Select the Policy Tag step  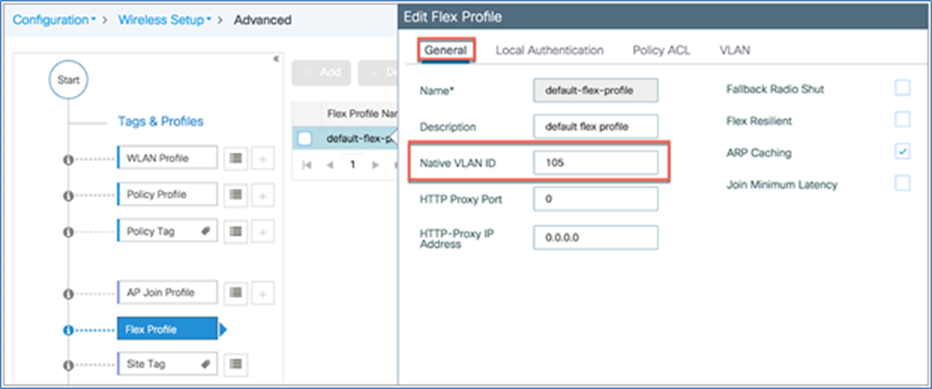[x=167, y=231]
